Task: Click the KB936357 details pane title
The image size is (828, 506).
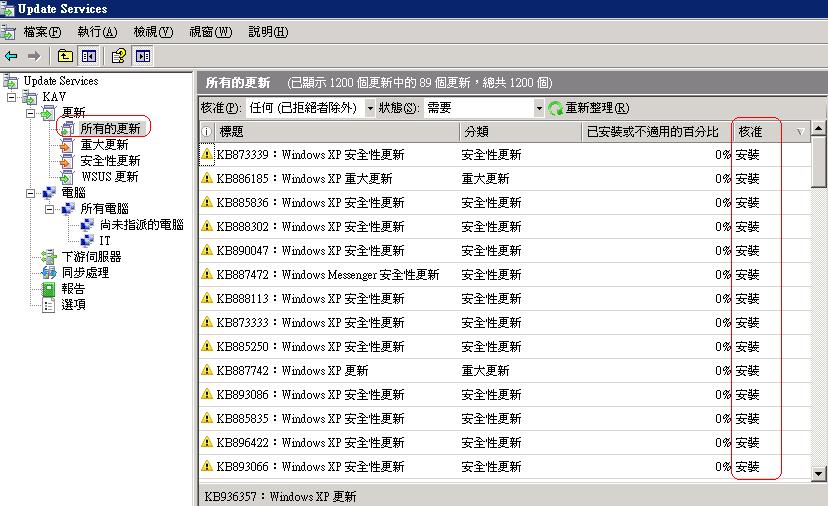Action: [280, 496]
